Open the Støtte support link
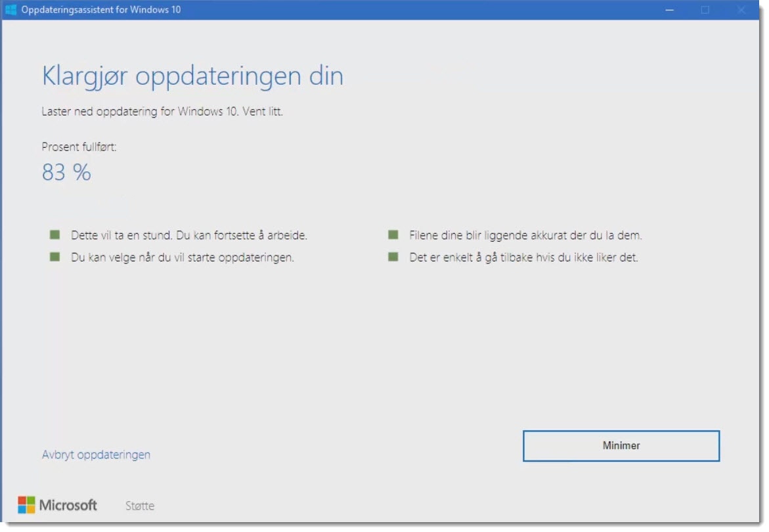769x532 pixels. click(x=140, y=506)
